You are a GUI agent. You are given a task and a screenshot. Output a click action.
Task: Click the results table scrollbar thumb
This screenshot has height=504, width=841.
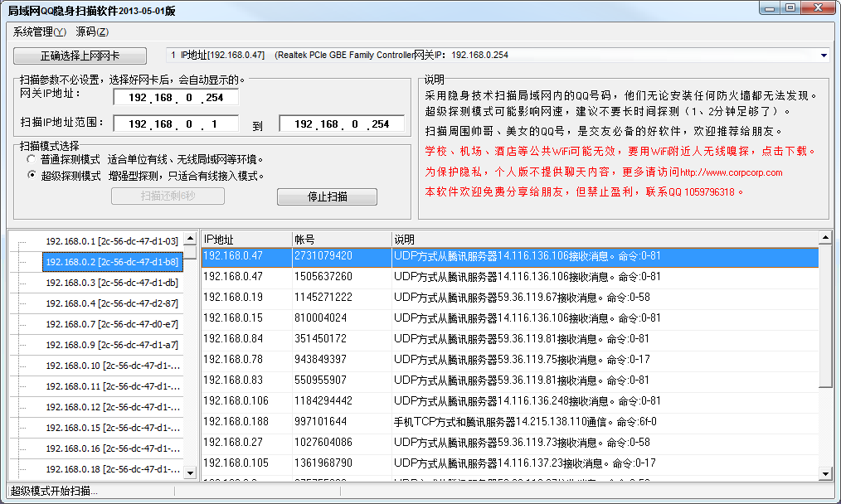[x=825, y=315]
